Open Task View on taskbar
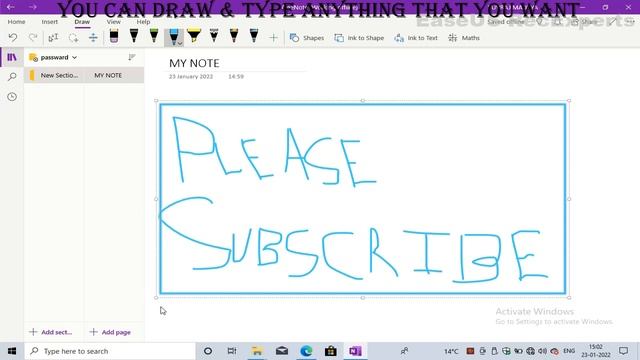This screenshot has height=360, width=640. (232, 351)
